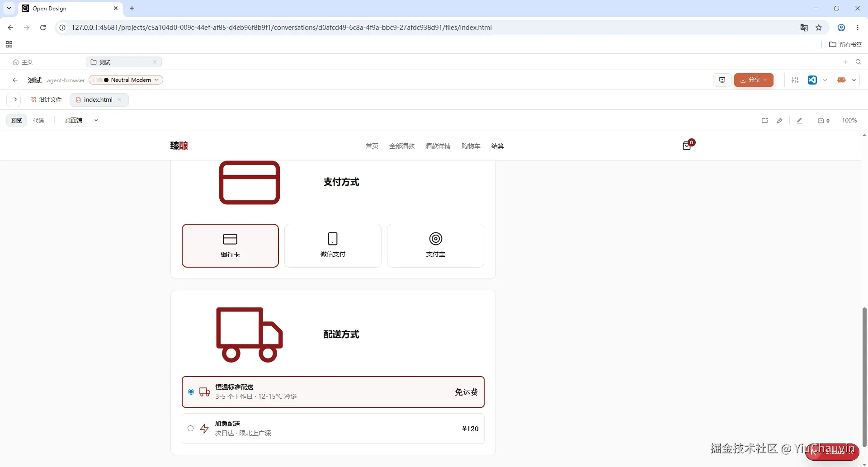Close the 测试 app tab
This screenshot has width=868, height=467.
(x=155, y=62)
